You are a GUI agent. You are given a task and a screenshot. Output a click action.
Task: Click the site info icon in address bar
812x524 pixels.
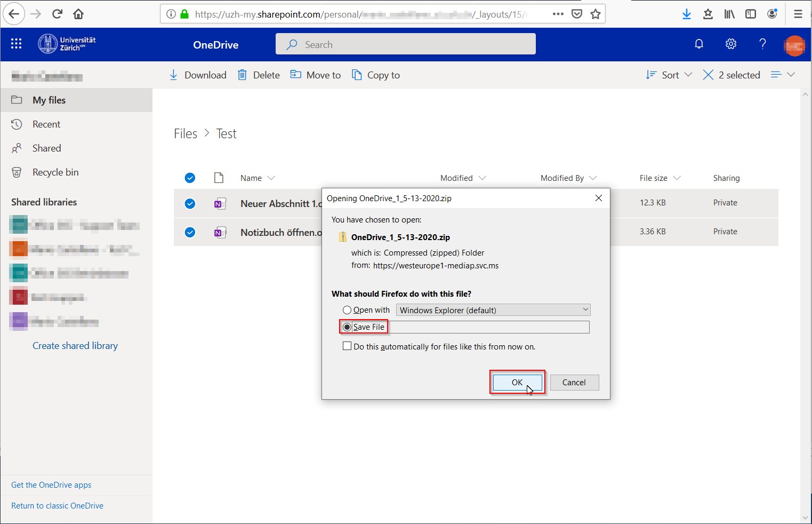(171, 14)
